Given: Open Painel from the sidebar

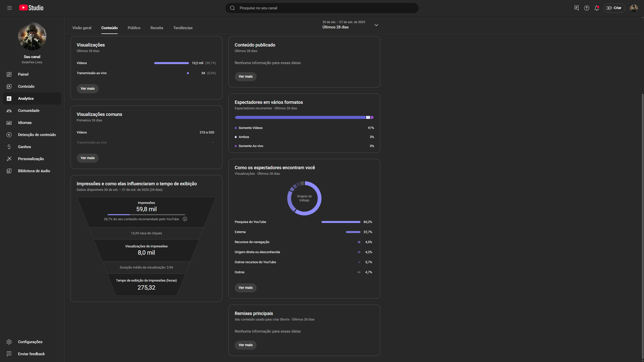Looking at the screenshot, I should [x=23, y=74].
